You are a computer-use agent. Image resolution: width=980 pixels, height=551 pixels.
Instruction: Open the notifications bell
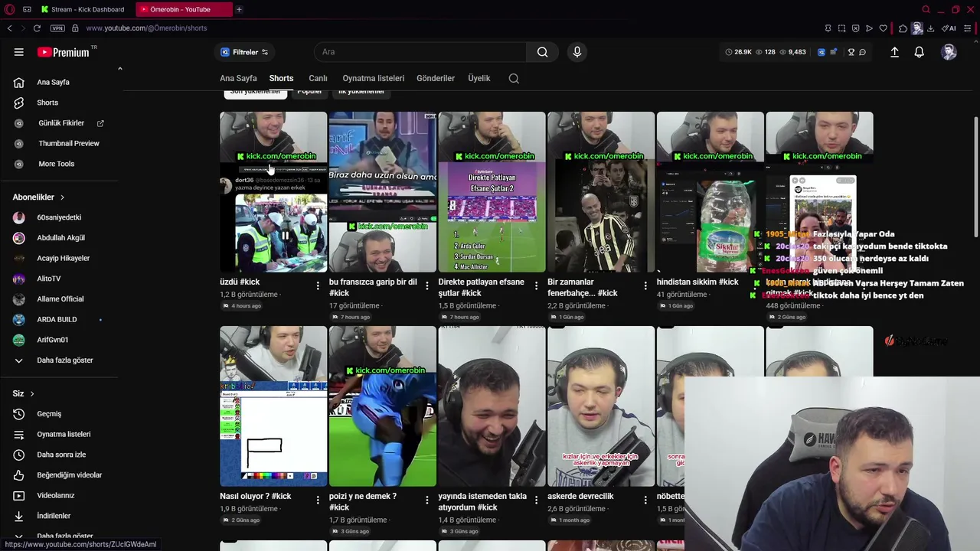tap(919, 52)
